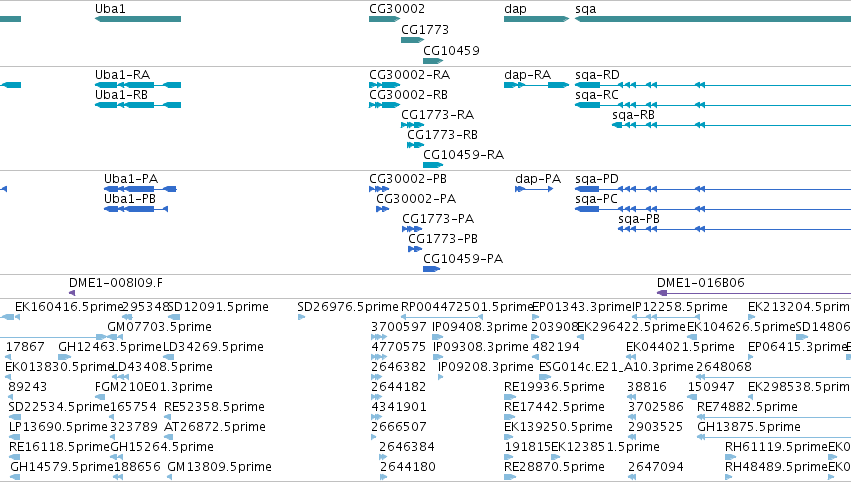The image size is (851, 482).
Task: Click the CG10459 gene label
Action: pyautogui.click(x=452, y=51)
